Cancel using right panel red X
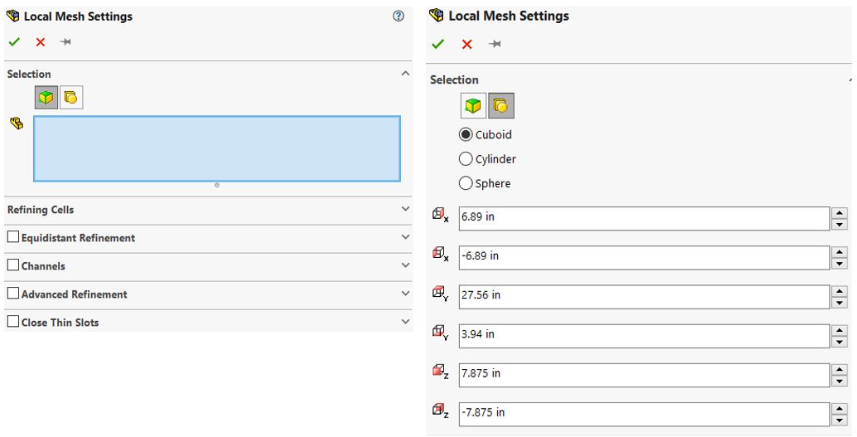857x437 pixels. click(x=466, y=44)
